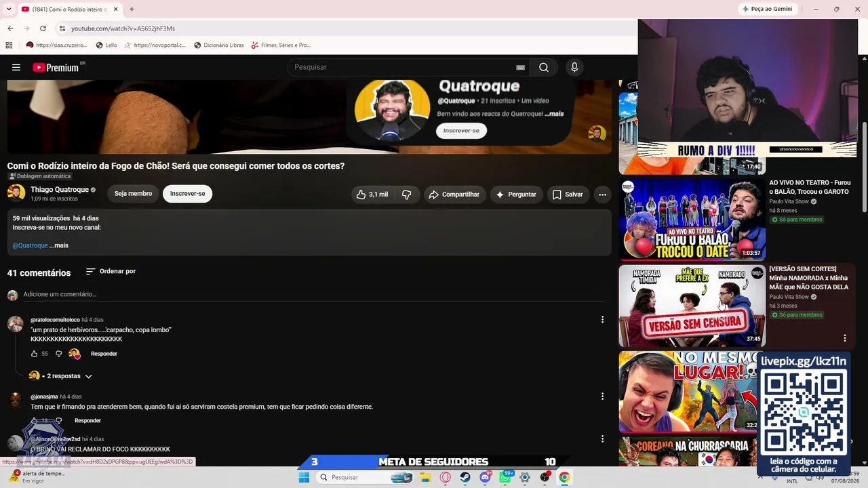Image resolution: width=868 pixels, height=488 pixels.
Task: Click the add a comment field
Action: point(313,294)
